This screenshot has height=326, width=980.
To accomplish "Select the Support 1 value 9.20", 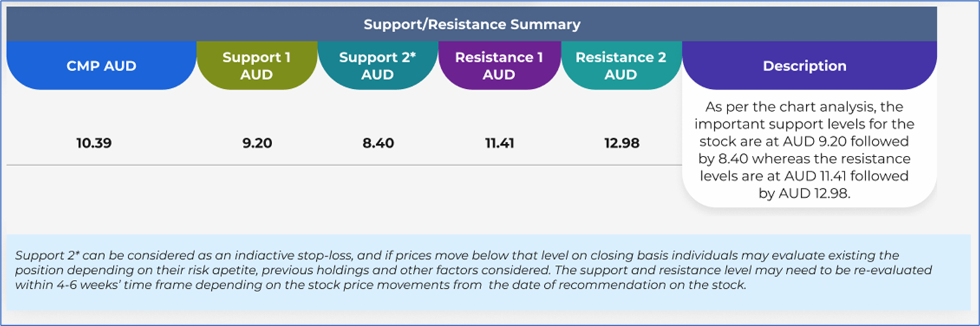I will tap(257, 144).
